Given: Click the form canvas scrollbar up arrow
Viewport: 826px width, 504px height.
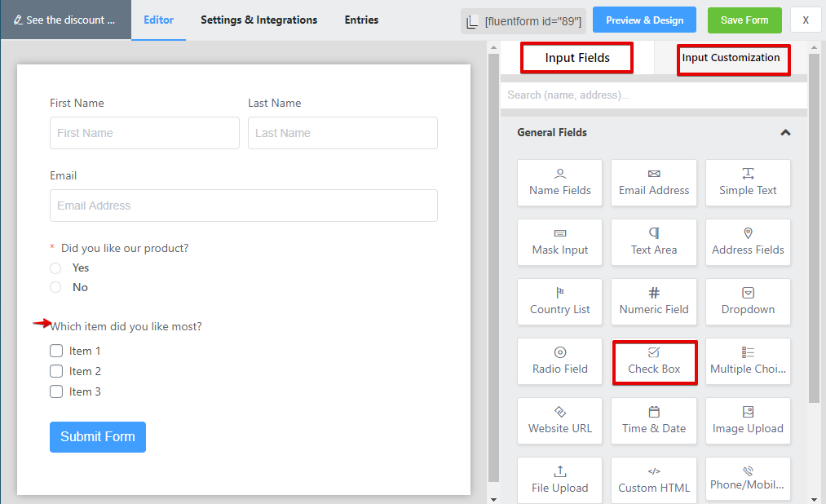Looking at the screenshot, I should pyautogui.click(x=493, y=47).
